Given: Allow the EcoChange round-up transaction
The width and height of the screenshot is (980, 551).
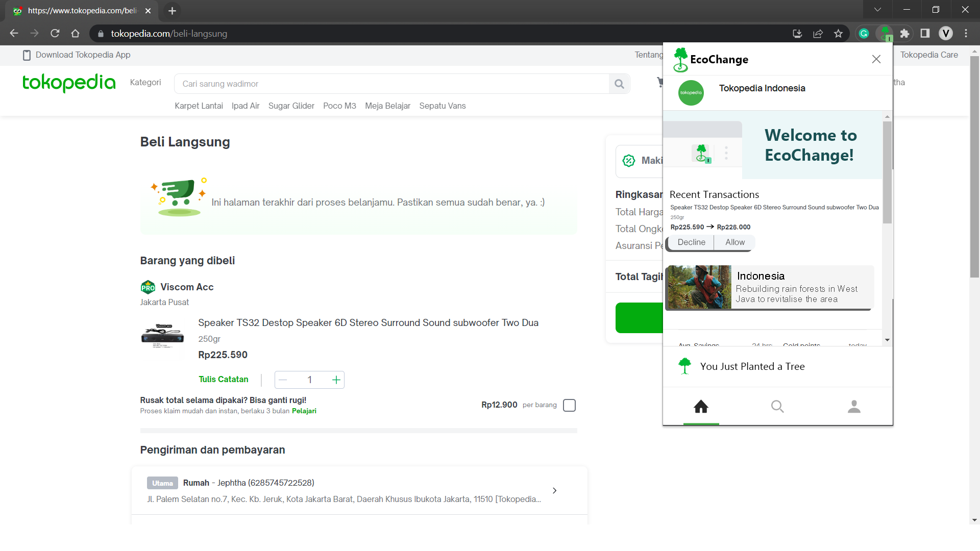Looking at the screenshot, I should tap(735, 242).
